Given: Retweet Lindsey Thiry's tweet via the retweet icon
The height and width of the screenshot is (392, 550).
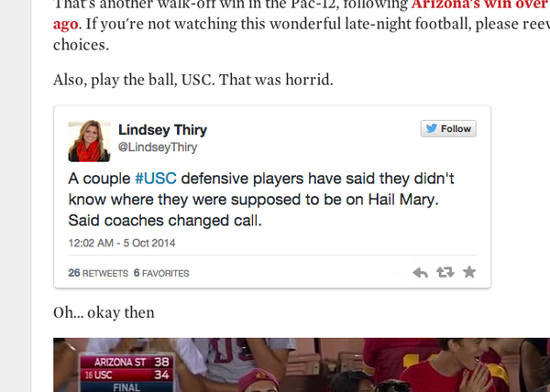Looking at the screenshot, I should pos(445,272).
